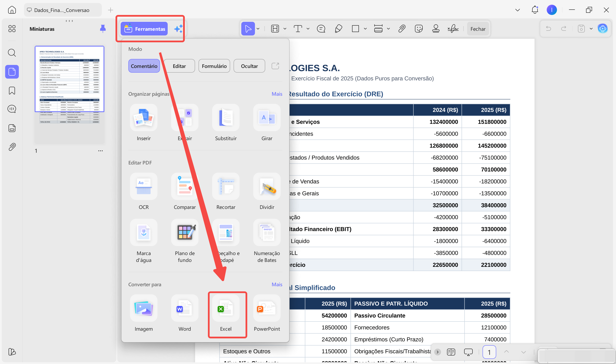Launch the AI assistant sparkle icon
Screen dimensions: 616x364
coord(178,29)
